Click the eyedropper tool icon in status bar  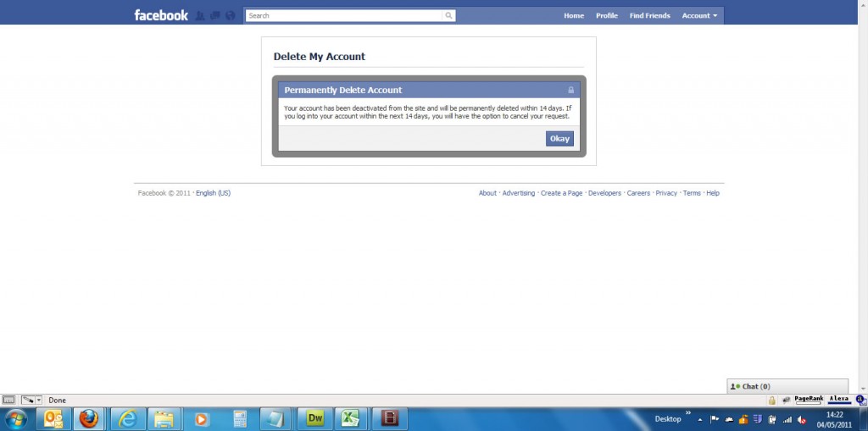[28, 400]
